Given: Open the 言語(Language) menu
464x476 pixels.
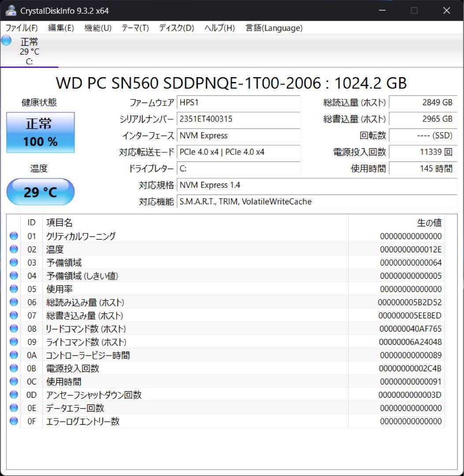Looking at the screenshot, I should 273,28.
